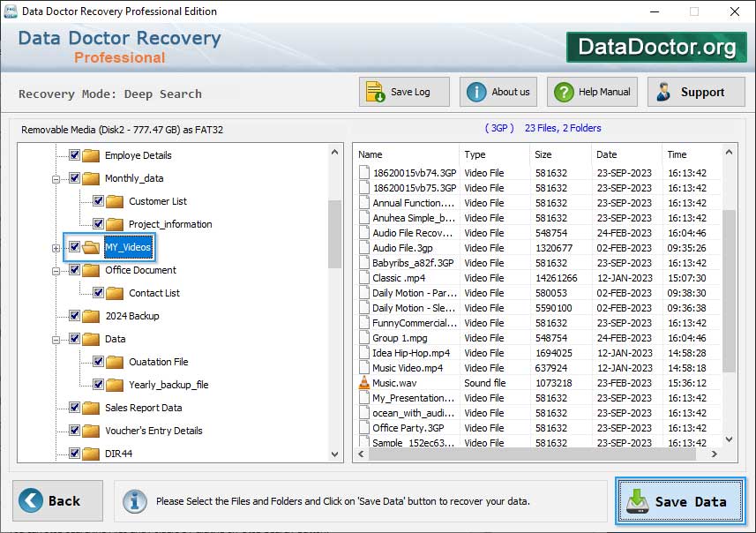Click the Help Manual question mark icon
The width and height of the screenshot is (756, 533).
click(564, 92)
